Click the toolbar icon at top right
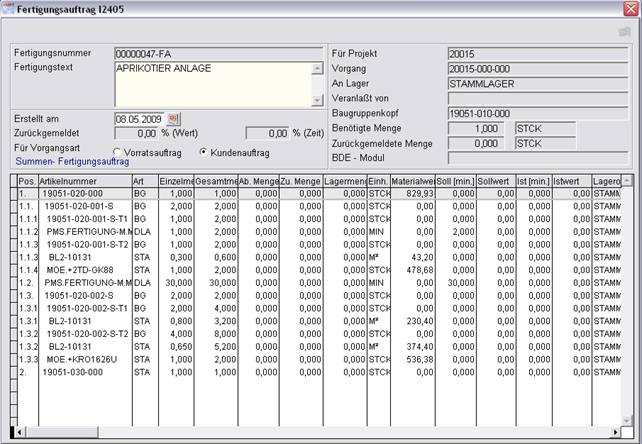The height and width of the screenshot is (444, 642). [624, 32]
